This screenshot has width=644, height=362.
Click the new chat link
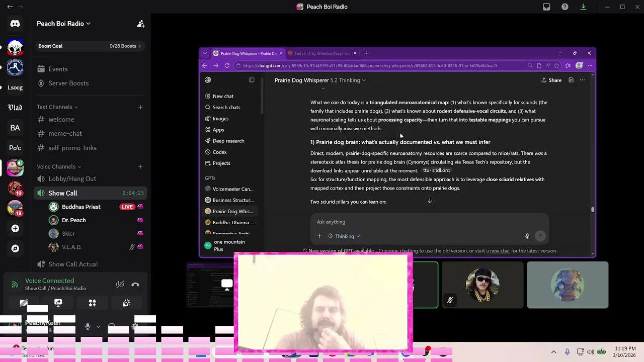click(x=500, y=251)
